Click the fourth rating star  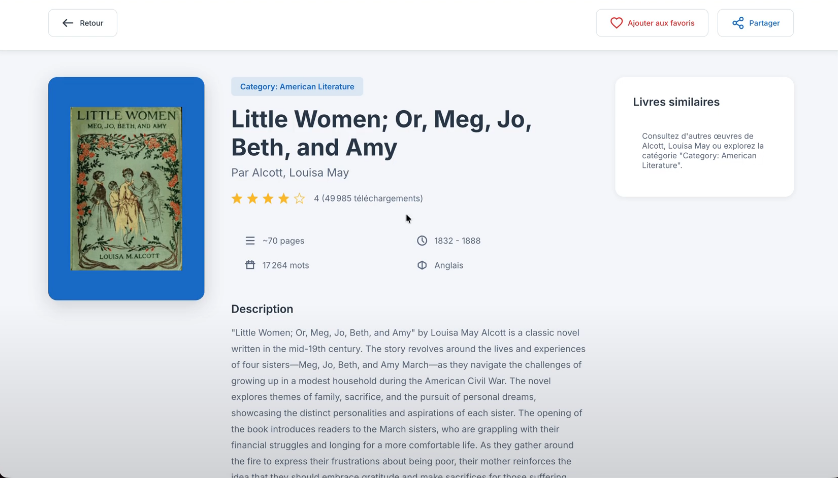283,198
